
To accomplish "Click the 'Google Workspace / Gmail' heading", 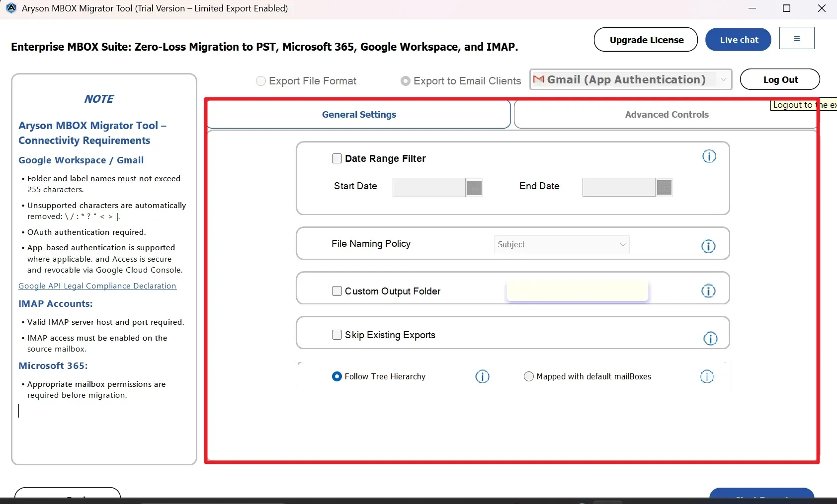I will (81, 160).
